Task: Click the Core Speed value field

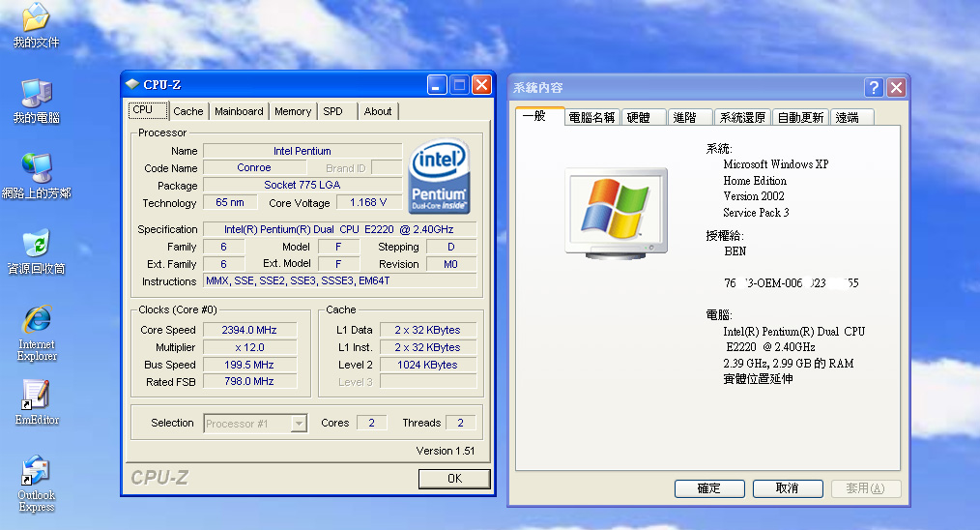Action: pyautogui.click(x=249, y=330)
